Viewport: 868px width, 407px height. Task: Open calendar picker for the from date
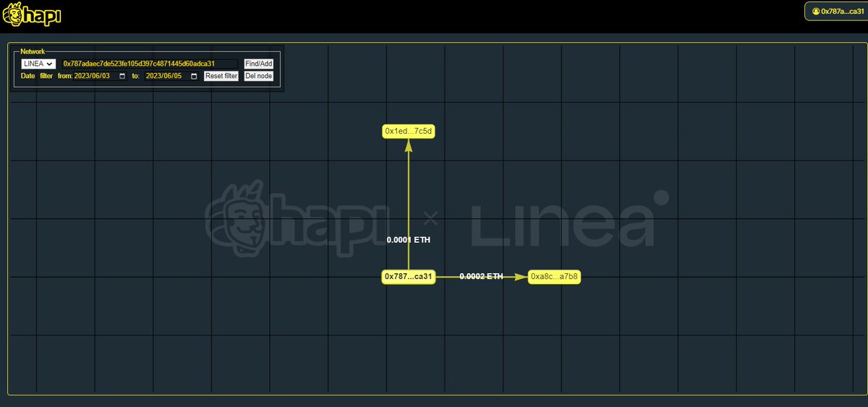pos(122,76)
